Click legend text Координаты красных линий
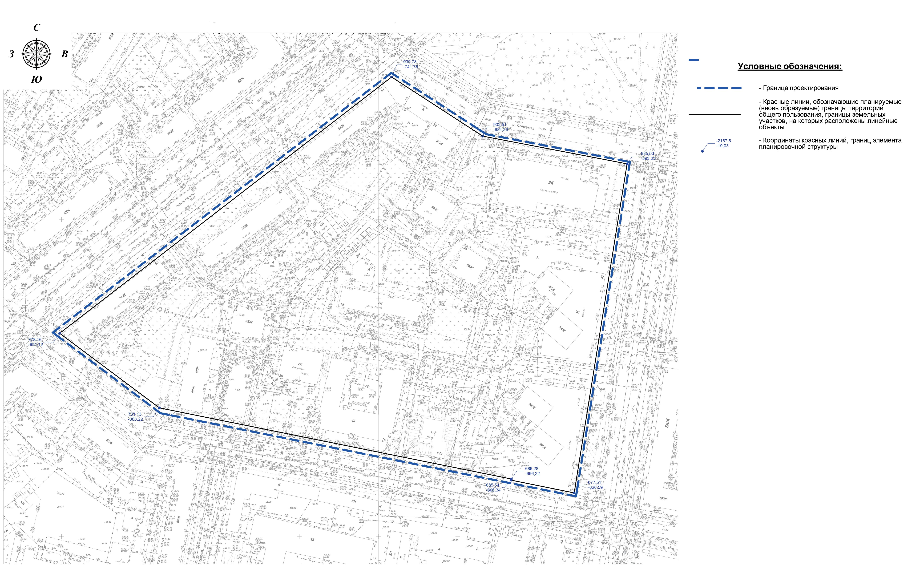 pyautogui.click(x=830, y=144)
